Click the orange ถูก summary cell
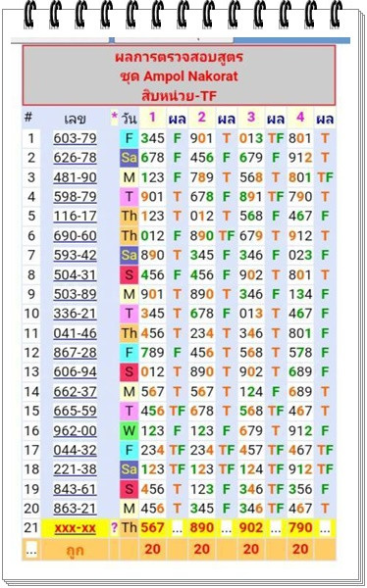The width and height of the screenshot is (367, 588). pyautogui.click(x=75, y=550)
